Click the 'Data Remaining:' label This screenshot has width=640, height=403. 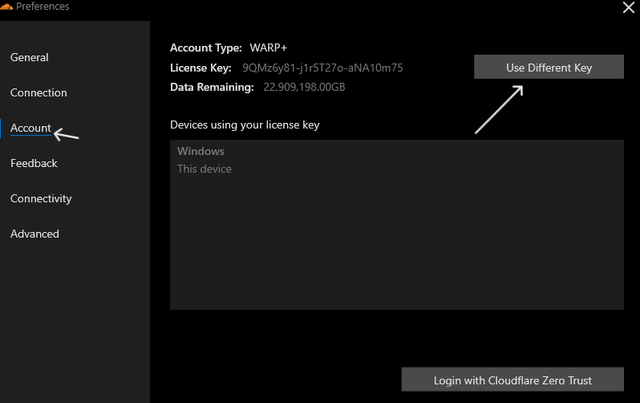click(212, 87)
